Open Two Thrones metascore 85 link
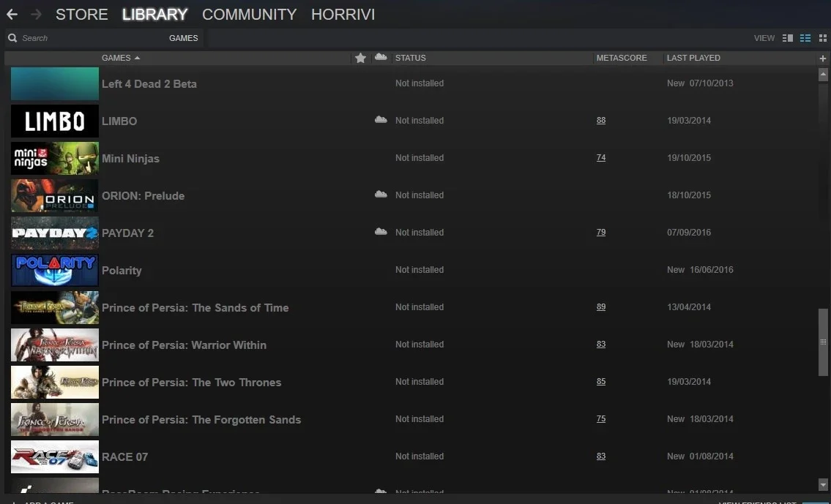The height and width of the screenshot is (504, 831). click(x=600, y=382)
